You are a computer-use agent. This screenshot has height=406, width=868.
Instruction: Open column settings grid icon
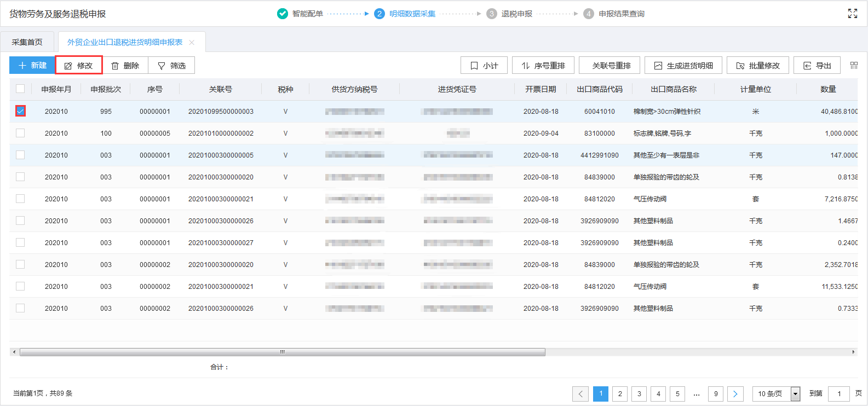tap(854, 65)
